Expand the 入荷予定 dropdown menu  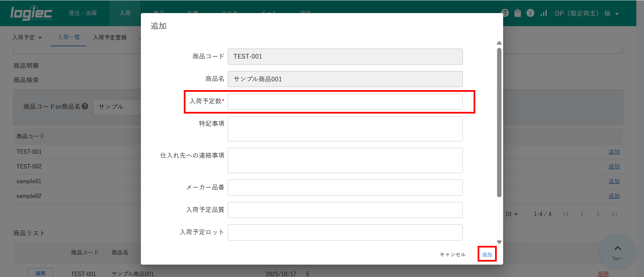tap(27, 38)
